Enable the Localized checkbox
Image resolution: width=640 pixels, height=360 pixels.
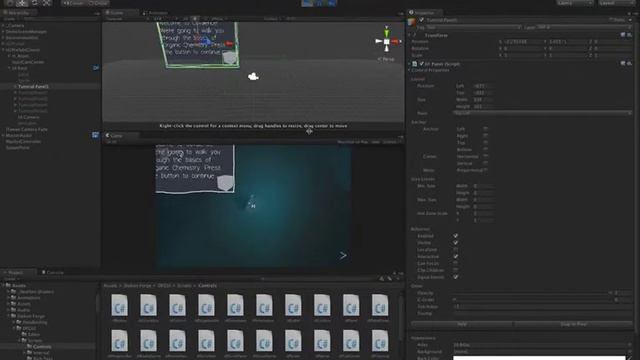point(456,250)
